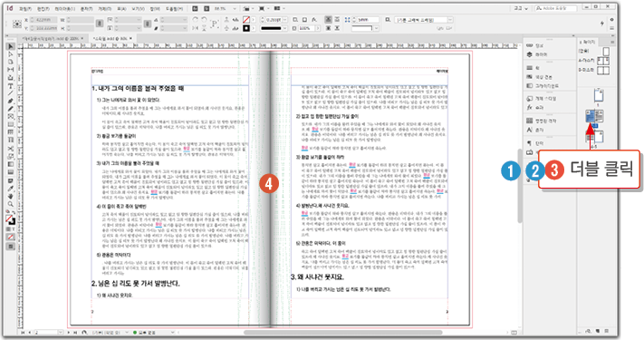
Task: Select the Hand tool
Action: [11, 197]
